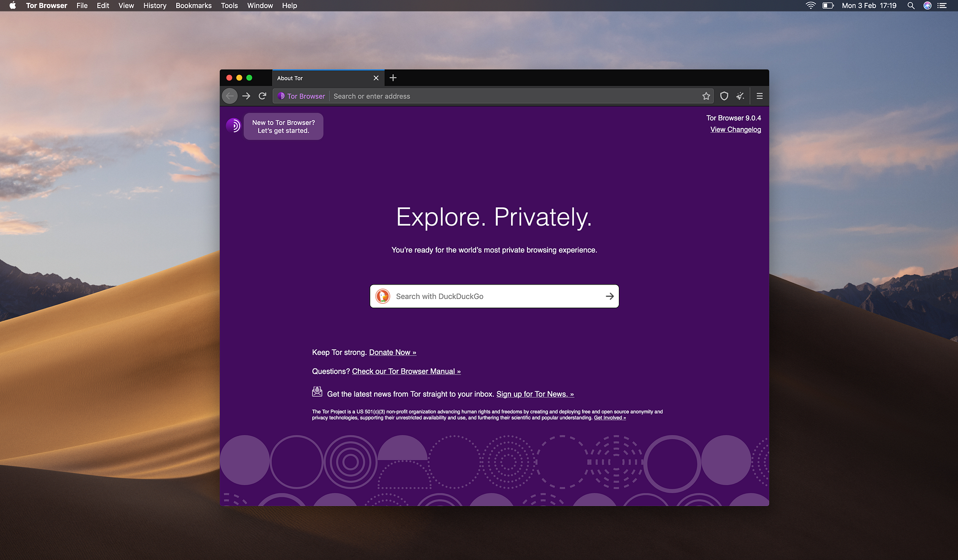Bookmark this page with the star icon
The width and height of the screenshot is (958, 560).
click(x=706, y=96)
